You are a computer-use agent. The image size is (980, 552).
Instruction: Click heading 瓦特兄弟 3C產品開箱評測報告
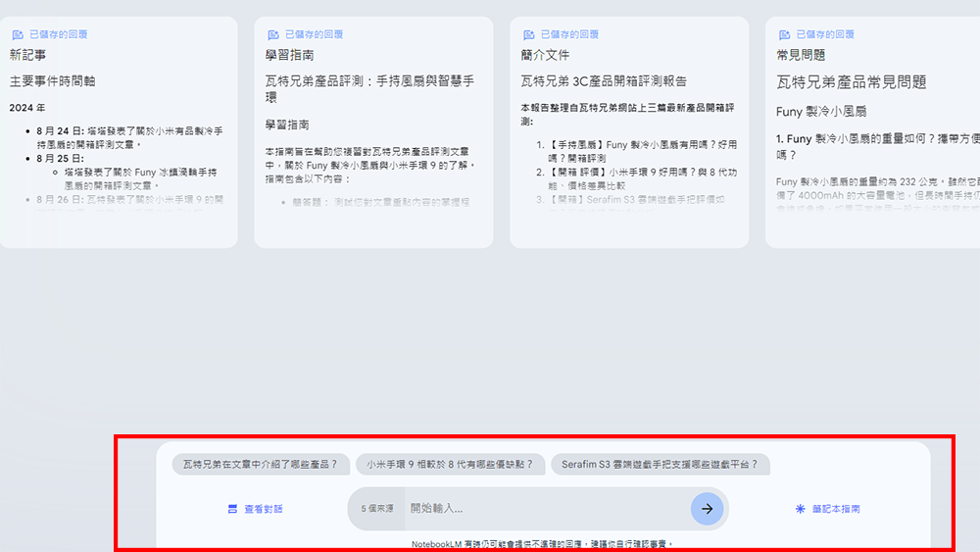pos(604,81)
